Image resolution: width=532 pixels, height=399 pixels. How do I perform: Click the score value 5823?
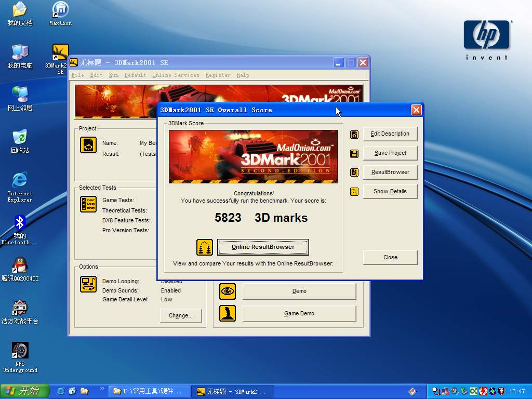point(228,218)
